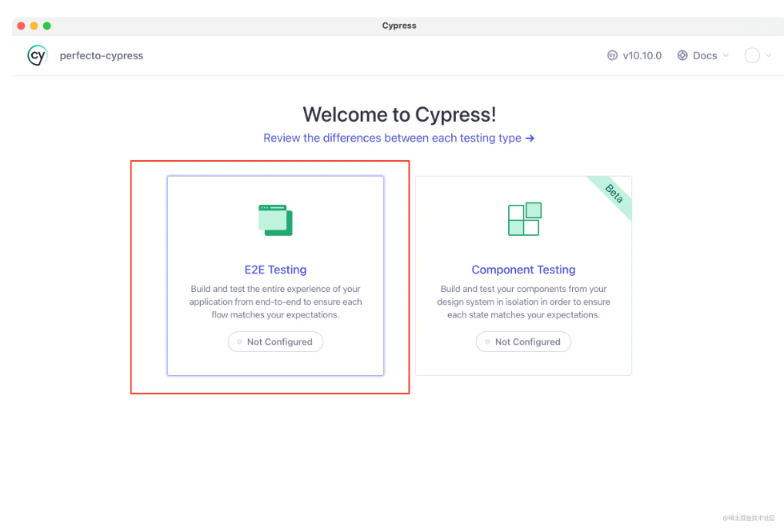Click the yellow minimize window button
Image resolution: width=784 pixels, height=532 pixels.
(34, 26)
